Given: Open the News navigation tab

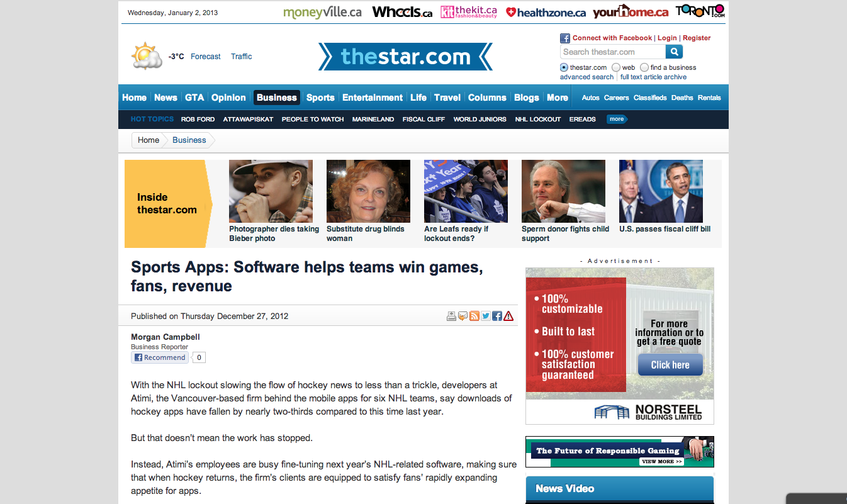Looking at the screenshot, I should [165, 98].
